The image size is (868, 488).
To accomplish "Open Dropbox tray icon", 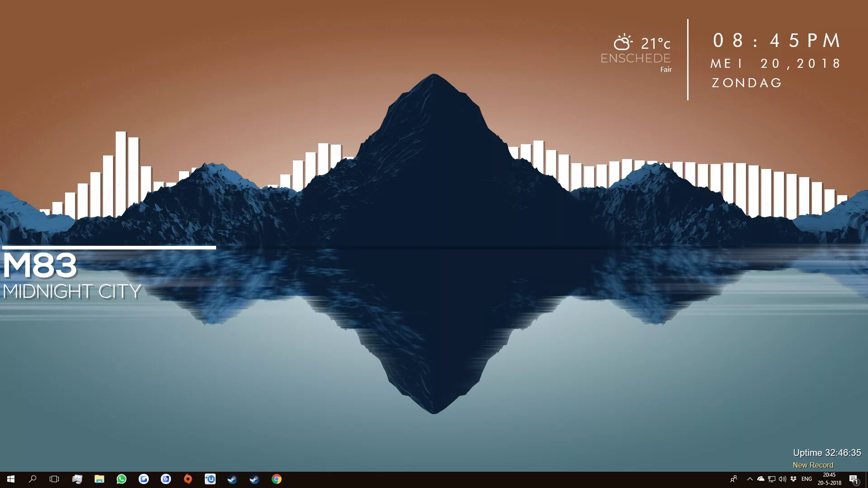I will click(x=793, y=479).
